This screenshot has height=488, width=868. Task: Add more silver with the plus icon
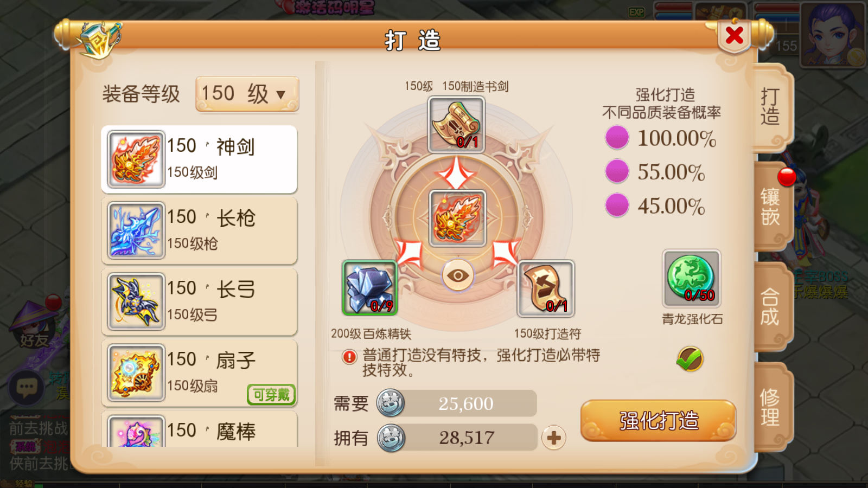[553, 438]
